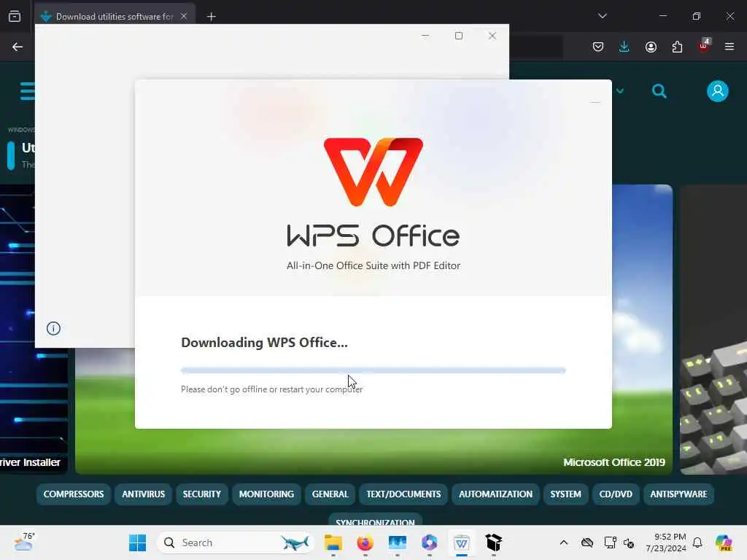
Task: Open the Firefox account icon
Action: tap(651, 47)
